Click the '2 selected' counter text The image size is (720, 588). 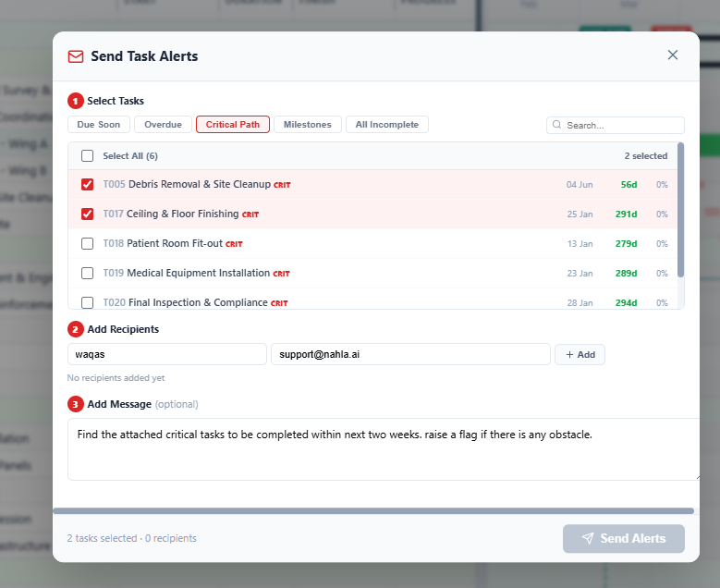[x=646, y=155]
